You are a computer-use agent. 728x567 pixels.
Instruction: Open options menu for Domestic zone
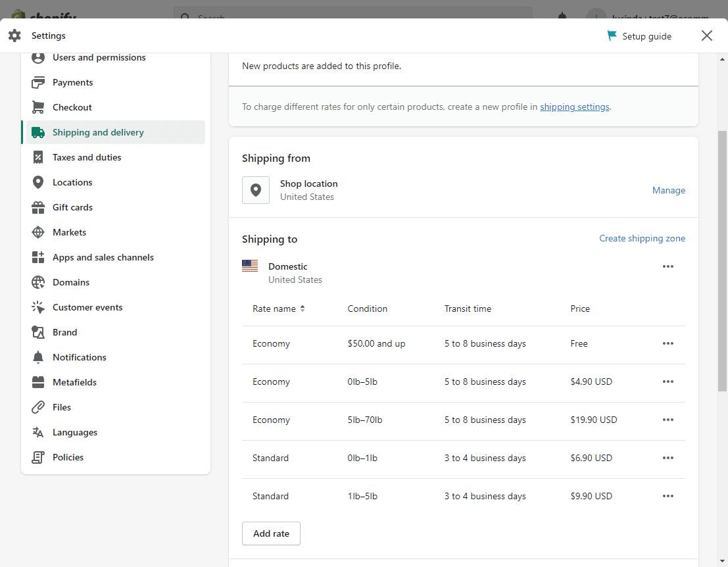tap(668, 266)
